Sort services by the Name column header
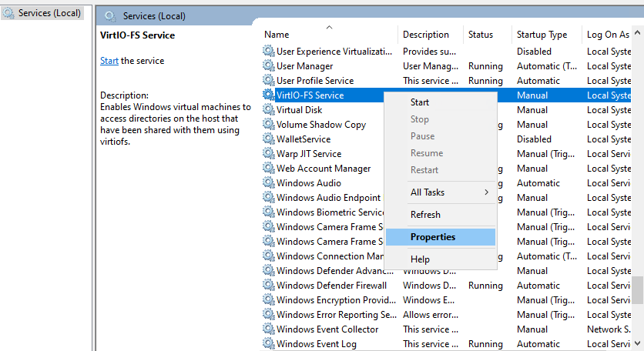The image size is (644, 351). [x=277, y=35]
